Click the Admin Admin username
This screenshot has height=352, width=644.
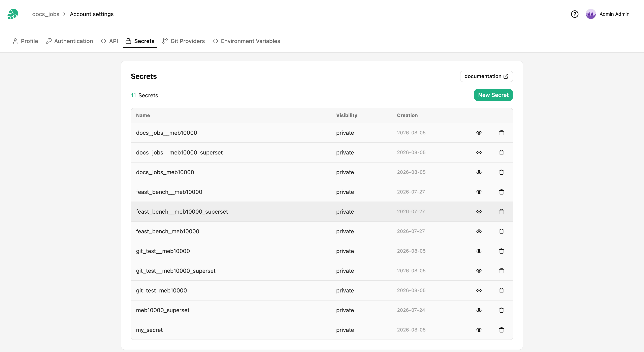tap(614, 14)
